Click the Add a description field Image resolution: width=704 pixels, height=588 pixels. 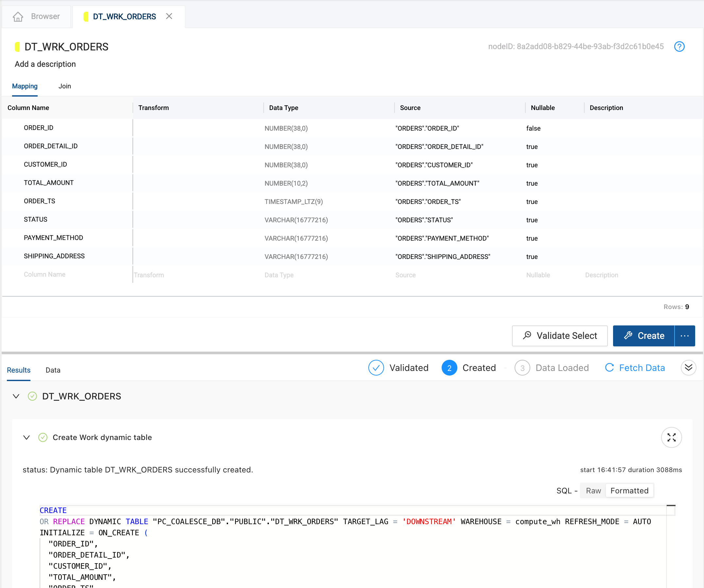(45, 64)
